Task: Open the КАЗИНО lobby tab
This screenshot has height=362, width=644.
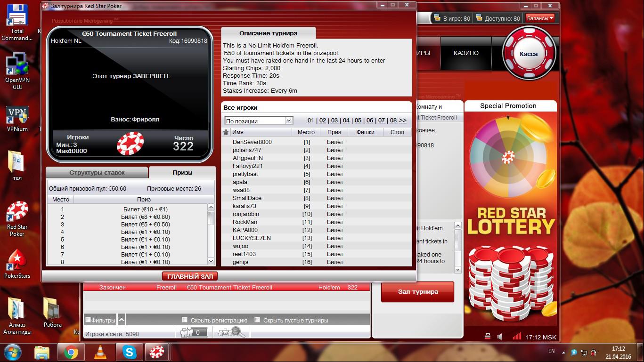Action: (x=466, y=53)
